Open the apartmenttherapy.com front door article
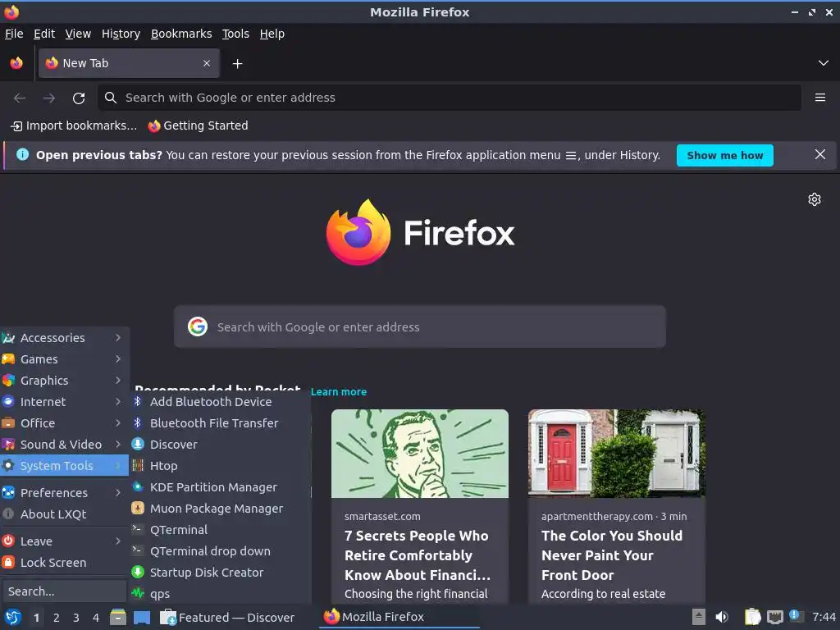The image size is (840, 630). tap(617, 506)
